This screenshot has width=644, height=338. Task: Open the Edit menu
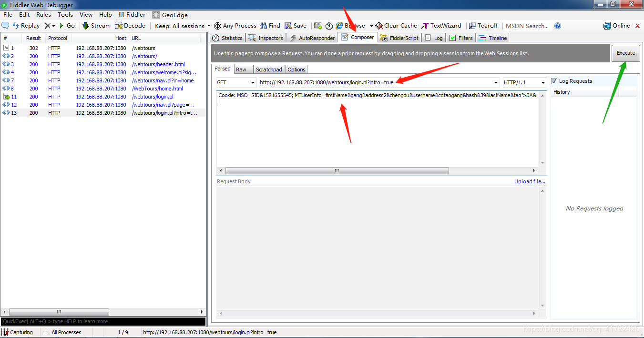coord(24,15)
